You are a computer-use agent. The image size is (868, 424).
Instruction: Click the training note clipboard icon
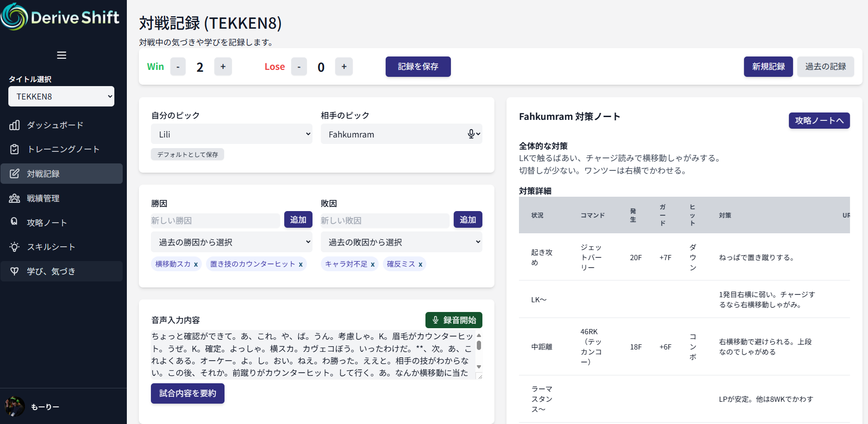14,149
